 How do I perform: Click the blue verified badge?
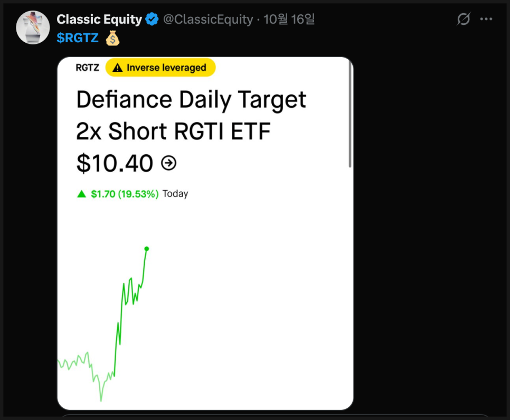152,20
